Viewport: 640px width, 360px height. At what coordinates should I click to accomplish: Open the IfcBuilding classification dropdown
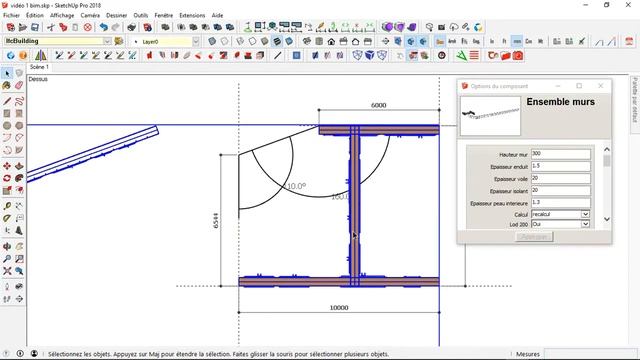coord(107,41)
